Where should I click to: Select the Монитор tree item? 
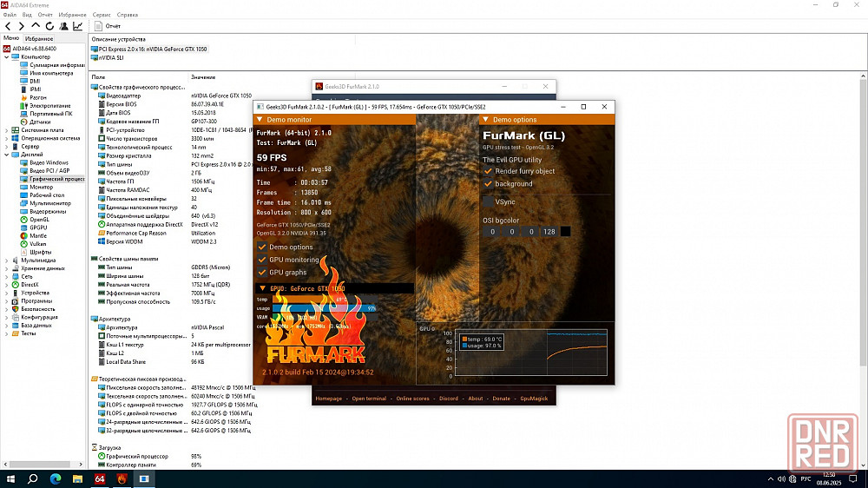pos(41,188)
